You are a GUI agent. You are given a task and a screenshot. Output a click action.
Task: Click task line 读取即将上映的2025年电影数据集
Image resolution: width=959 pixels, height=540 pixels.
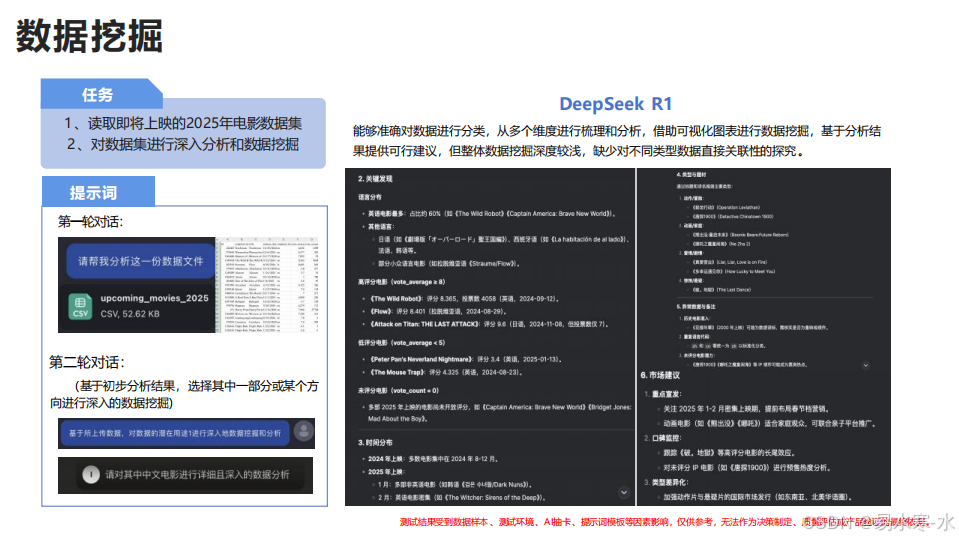coord(183,124)
